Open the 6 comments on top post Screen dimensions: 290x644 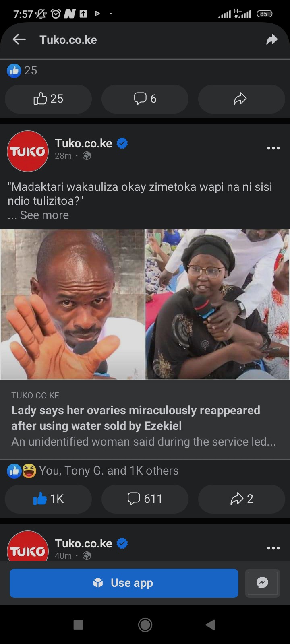pos(145,99)
